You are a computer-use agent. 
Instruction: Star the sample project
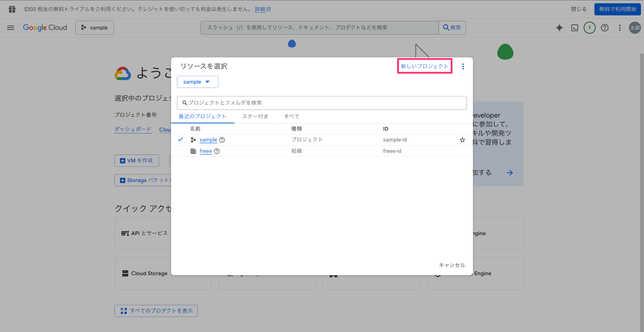462,140
